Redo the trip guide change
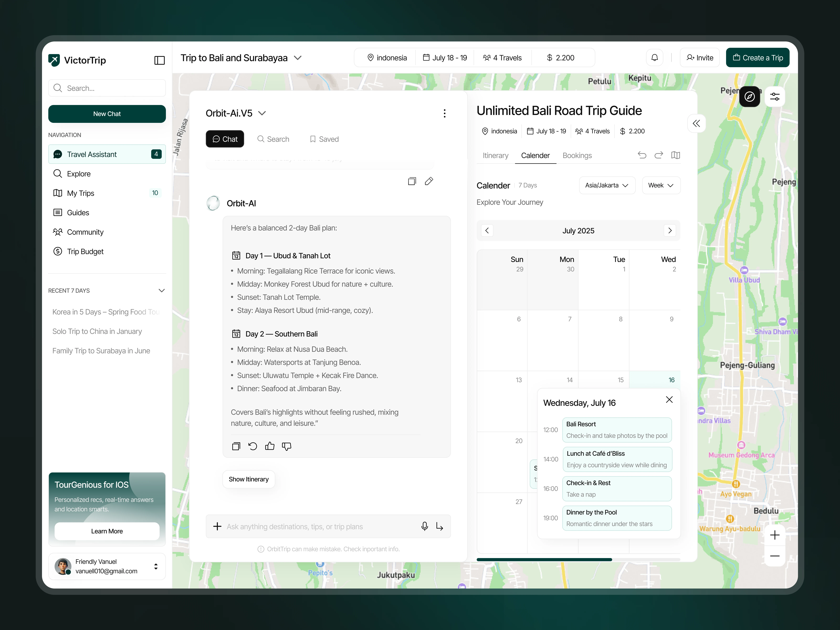840x630 pixels. (x=659, y=155)
